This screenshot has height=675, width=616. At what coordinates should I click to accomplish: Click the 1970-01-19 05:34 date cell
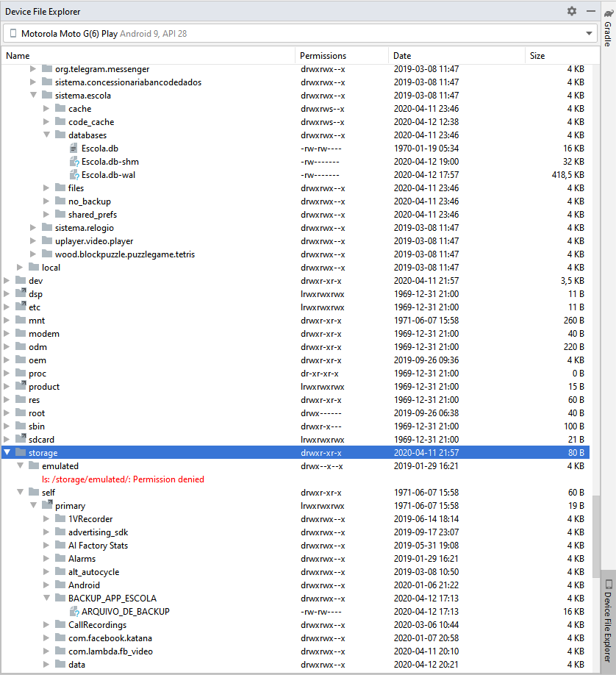tap(426, 149)
